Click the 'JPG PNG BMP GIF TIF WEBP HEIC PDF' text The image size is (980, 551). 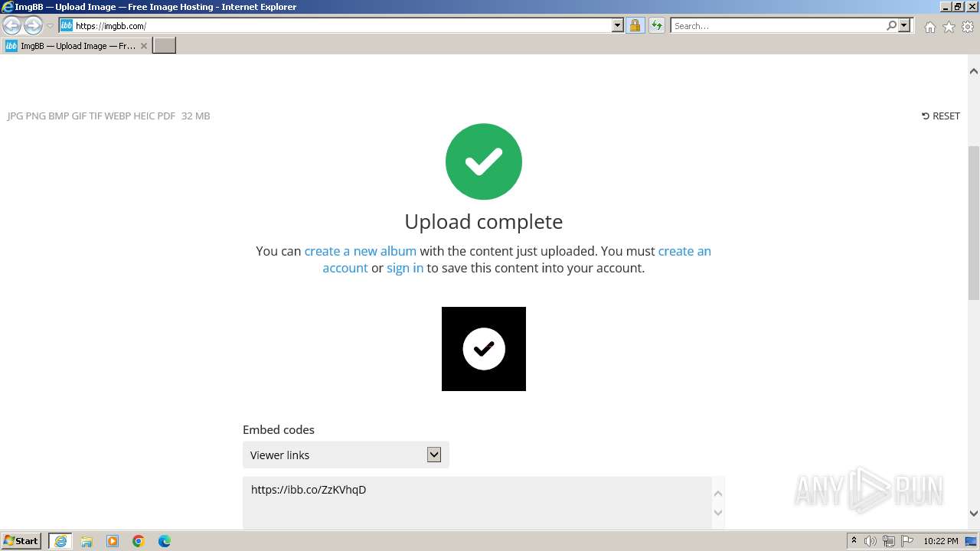[91, 116]
